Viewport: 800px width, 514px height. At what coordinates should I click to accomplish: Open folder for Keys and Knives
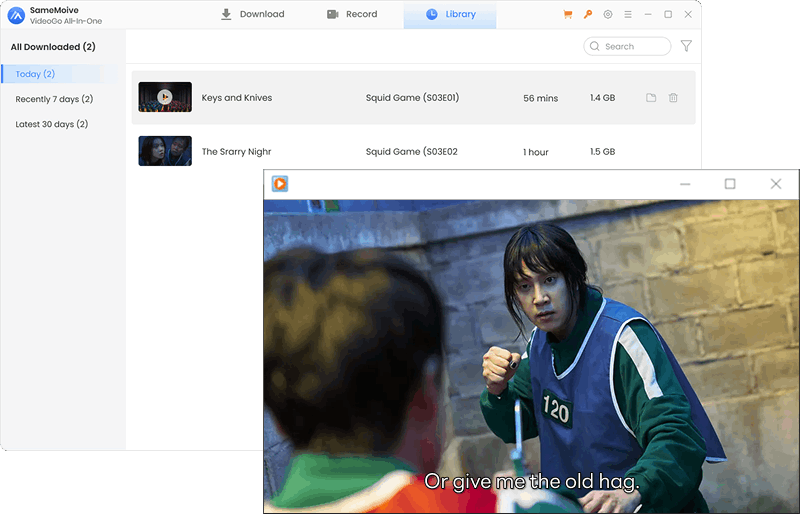(651, 97)
